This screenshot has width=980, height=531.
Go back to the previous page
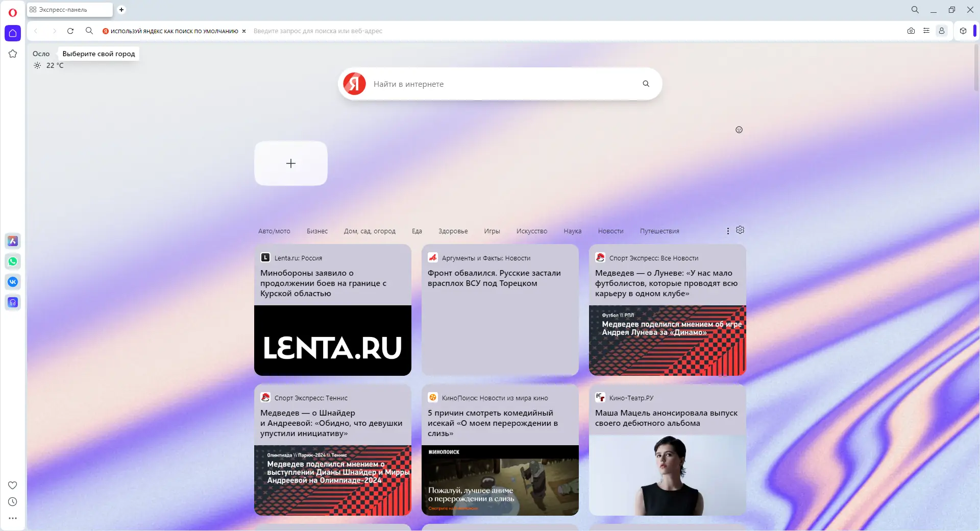(x=36, y=31)
